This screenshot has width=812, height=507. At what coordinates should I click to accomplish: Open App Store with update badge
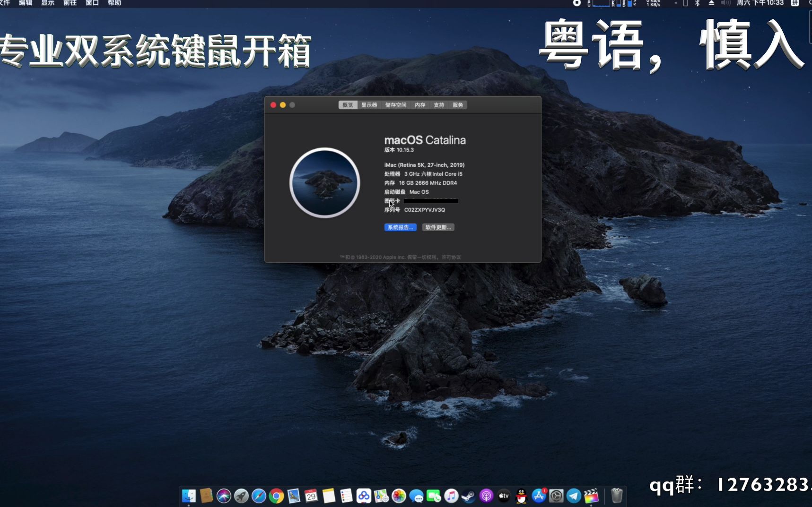coord(539,496)
